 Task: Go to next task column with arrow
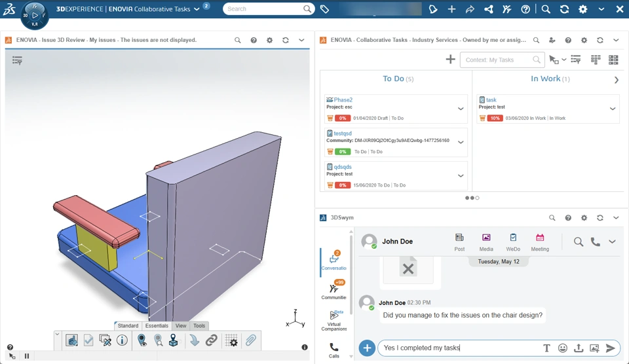point(616,80)
